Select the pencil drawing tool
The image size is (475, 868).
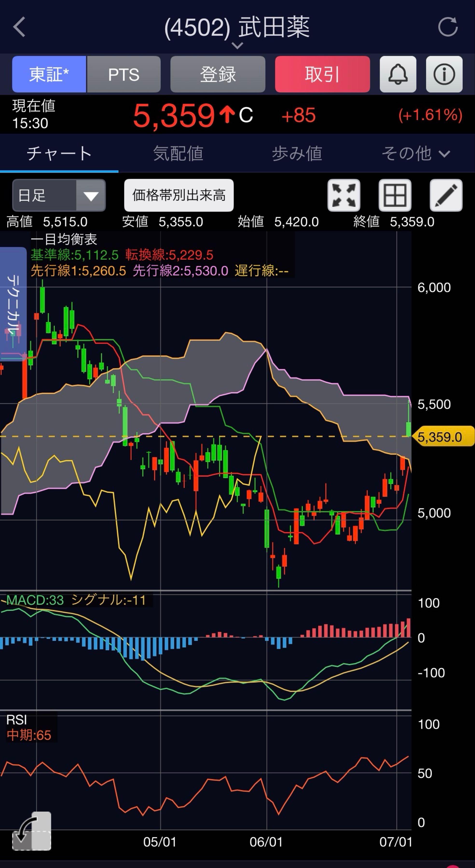tap(446, 195)
